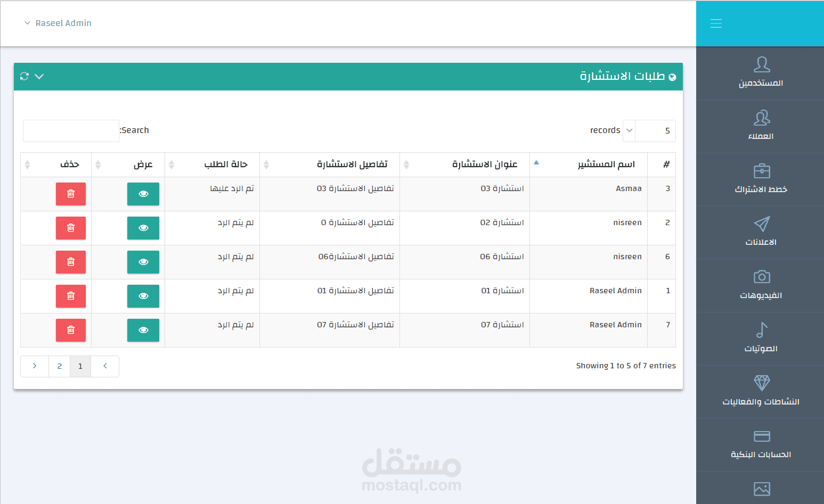Click the Search input field
Screen dimensions: 824x504
71,131
